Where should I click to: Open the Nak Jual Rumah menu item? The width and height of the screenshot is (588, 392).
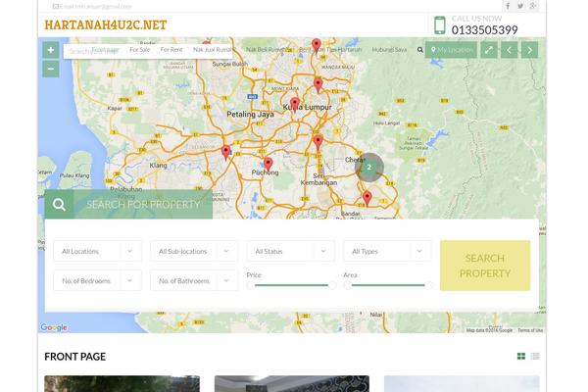pos(213,50)
